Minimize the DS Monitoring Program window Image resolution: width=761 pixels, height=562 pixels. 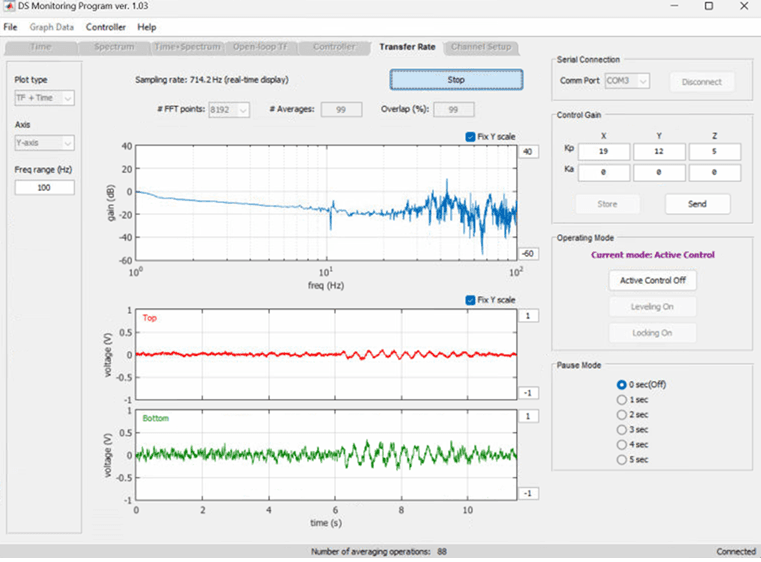click(x=674, y=6)
